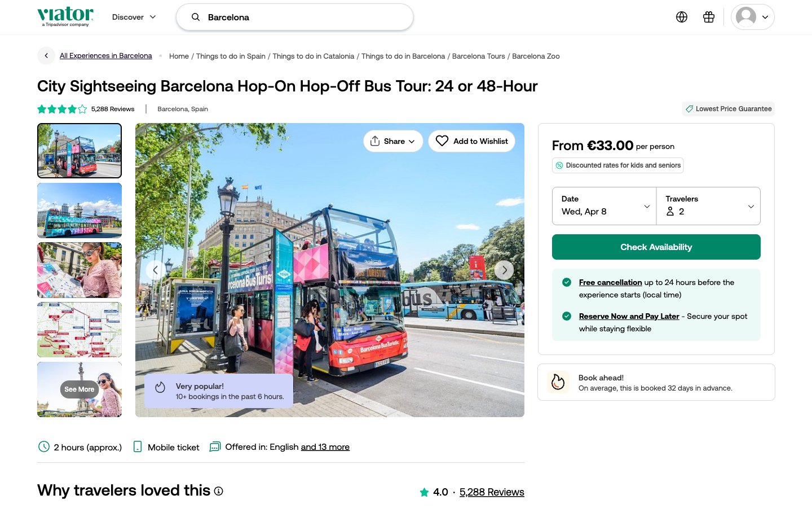This screenshot has height=508, width=812.
Task: Open the Discover dropdown menu
Action: pyautogui.click(x=134, y=17)
